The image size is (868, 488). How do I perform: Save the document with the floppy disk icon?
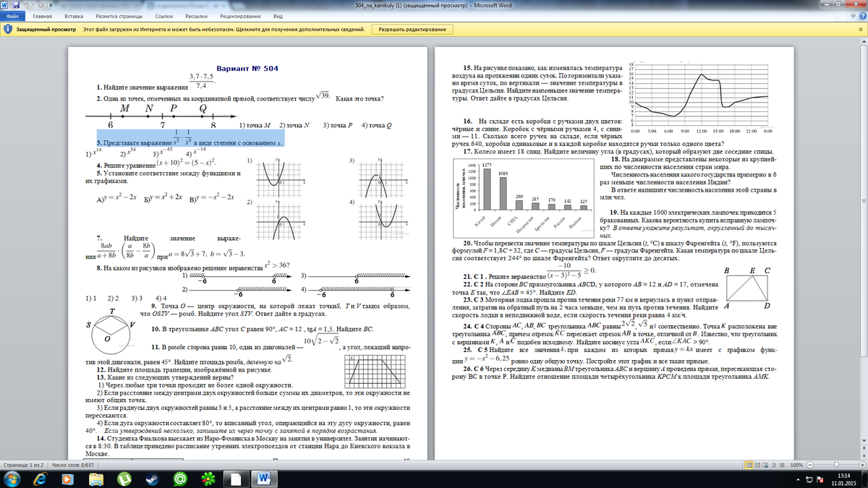pyautogui.click(x=17, y=5)
